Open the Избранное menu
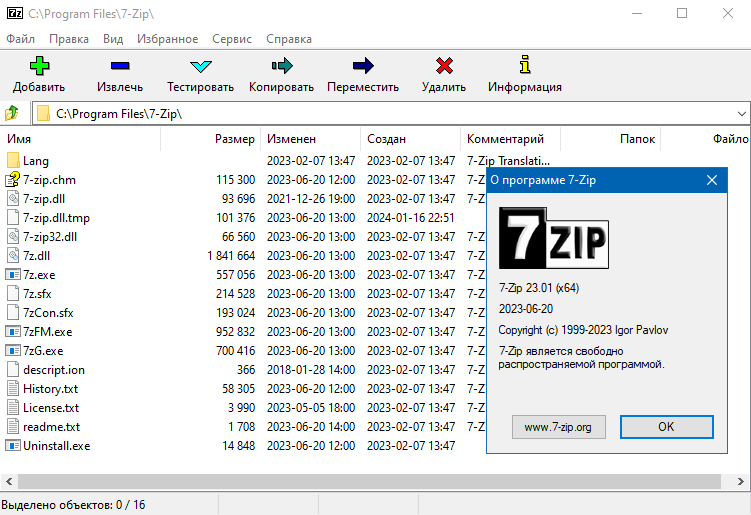The width and height of the screenshot is (751, 515). pyautogui.click(x=168, y=39)
